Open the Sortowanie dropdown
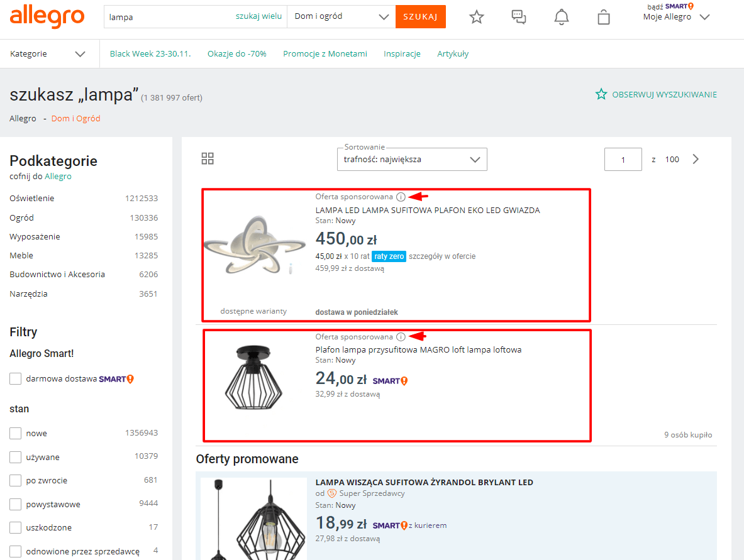This screenshot has width=744, height=560. pos(412,160)
